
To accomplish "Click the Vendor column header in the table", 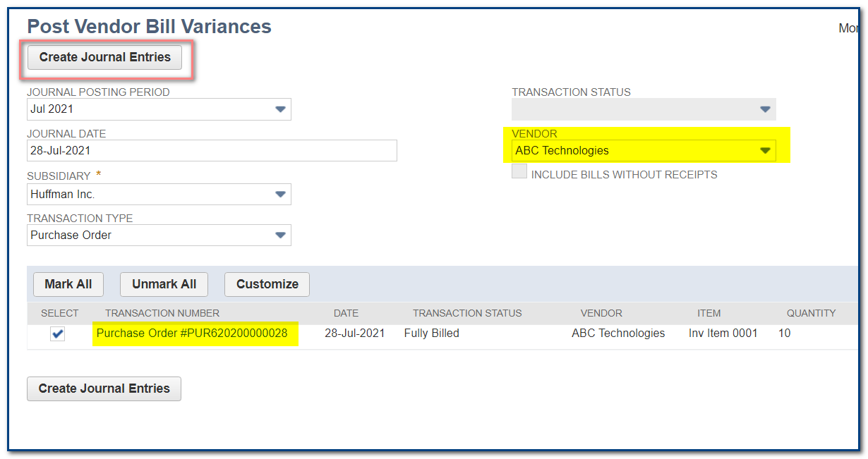I will [601, 313].
